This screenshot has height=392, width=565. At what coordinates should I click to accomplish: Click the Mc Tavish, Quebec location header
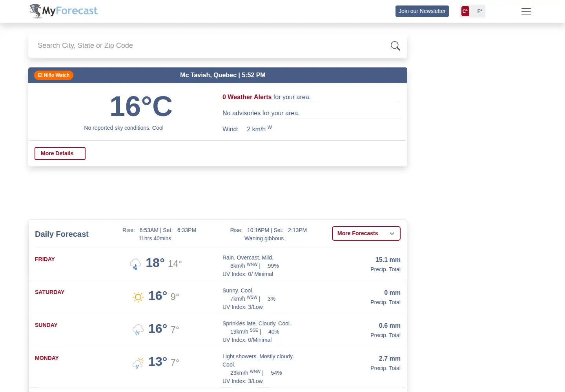point(222,75)
